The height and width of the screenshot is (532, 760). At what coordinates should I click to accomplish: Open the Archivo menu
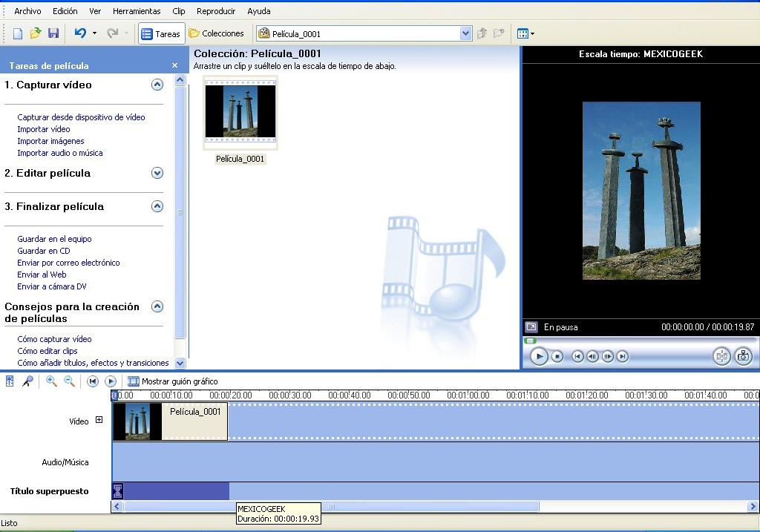[27, 11]
